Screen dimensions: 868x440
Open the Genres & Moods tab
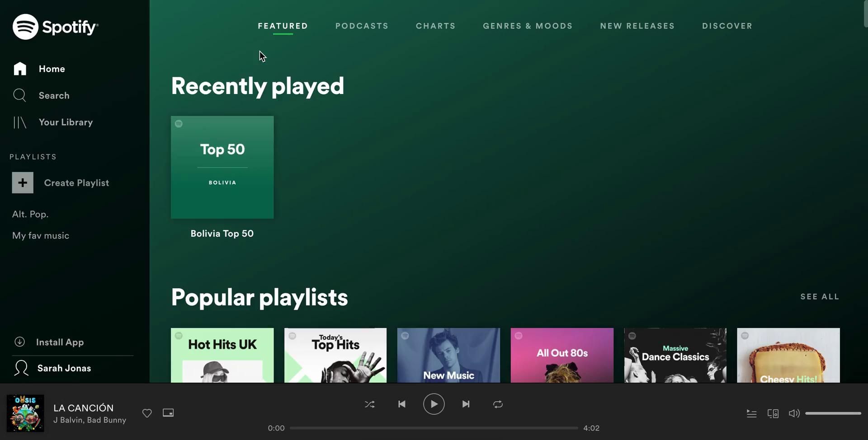pyautogui.click(x=528, y=26)
